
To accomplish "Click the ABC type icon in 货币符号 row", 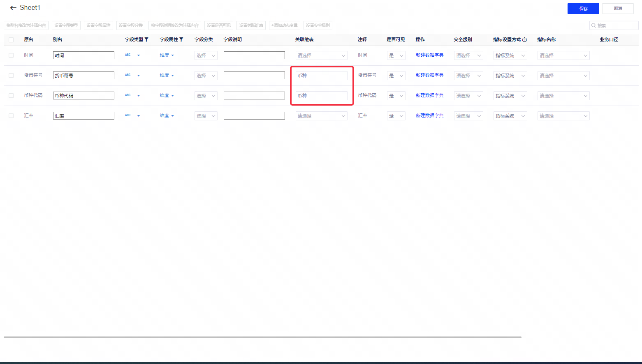I will tap(128, 75).
